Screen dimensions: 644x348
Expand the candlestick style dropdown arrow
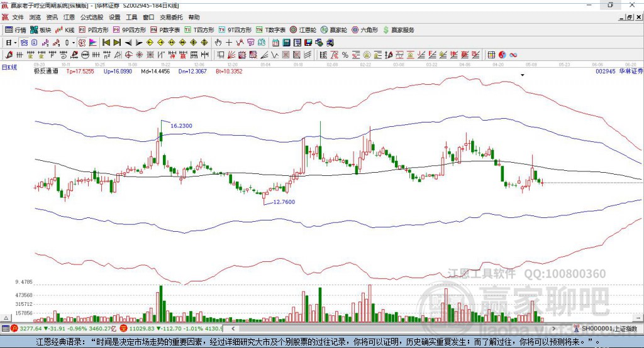pyautogui.click(x=74, y=43)
